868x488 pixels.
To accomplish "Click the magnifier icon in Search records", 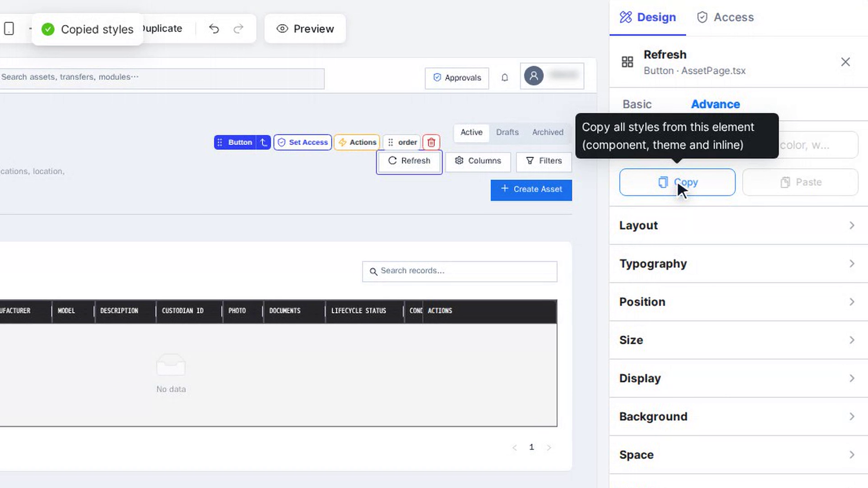I will tap(373, 271).
